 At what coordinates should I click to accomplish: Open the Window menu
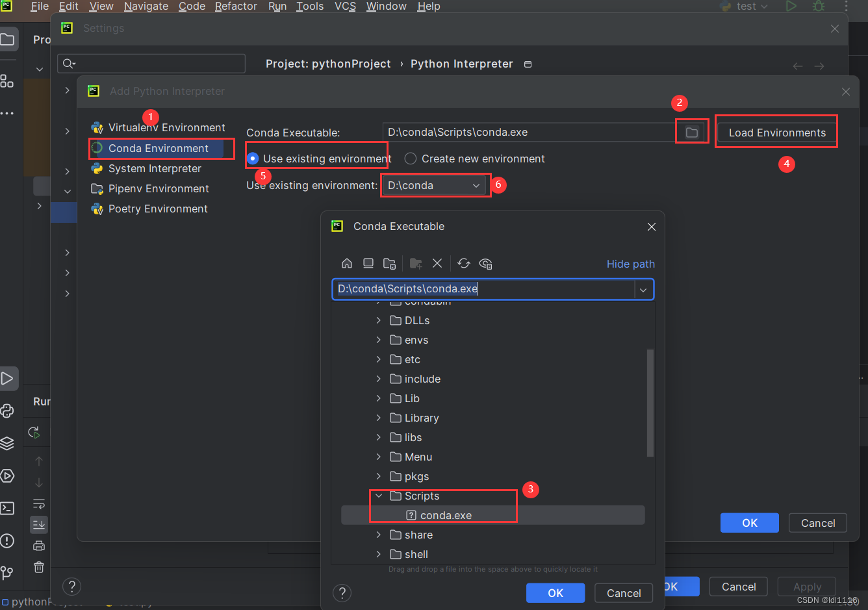(x=387, y=6)
